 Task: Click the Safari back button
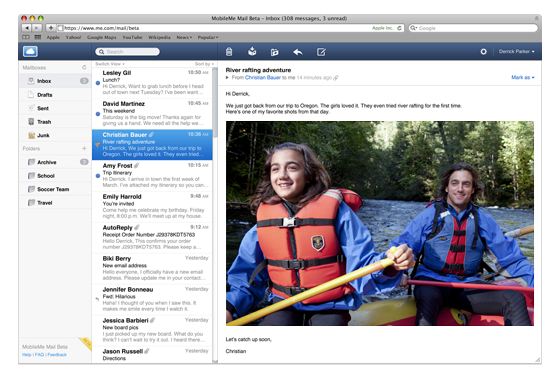pos(26,28)
